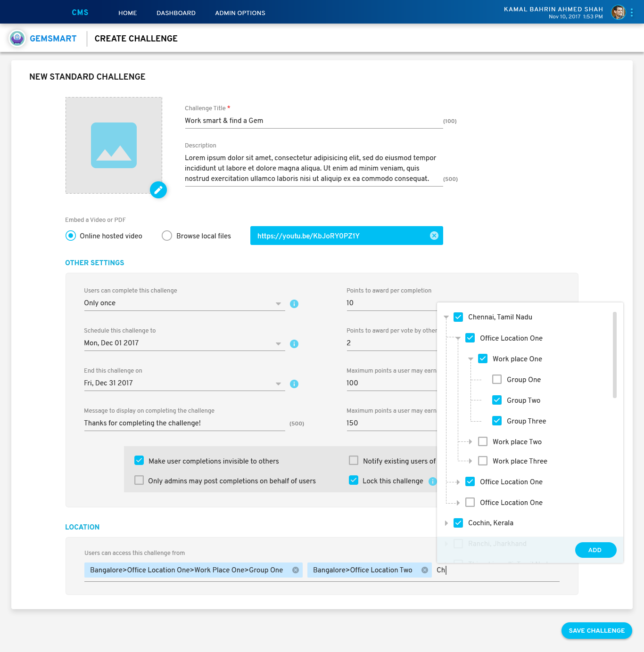Select Browse local files radio option

pyautogui.click(x=167, y=236)
